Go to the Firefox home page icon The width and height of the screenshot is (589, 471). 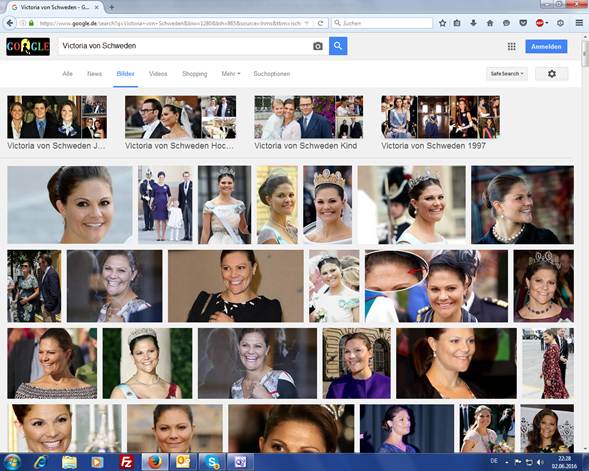point(490,23)
